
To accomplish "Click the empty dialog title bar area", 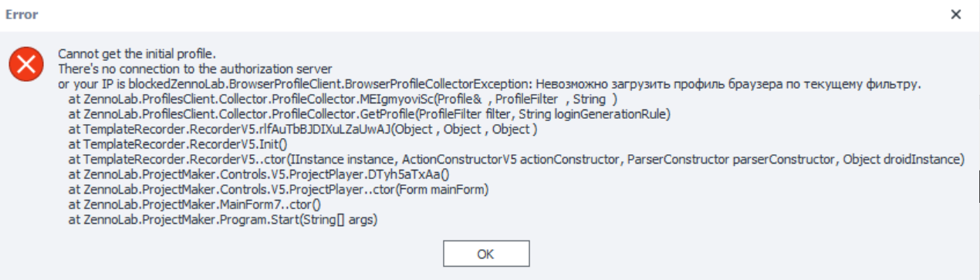I will [486, 15].
